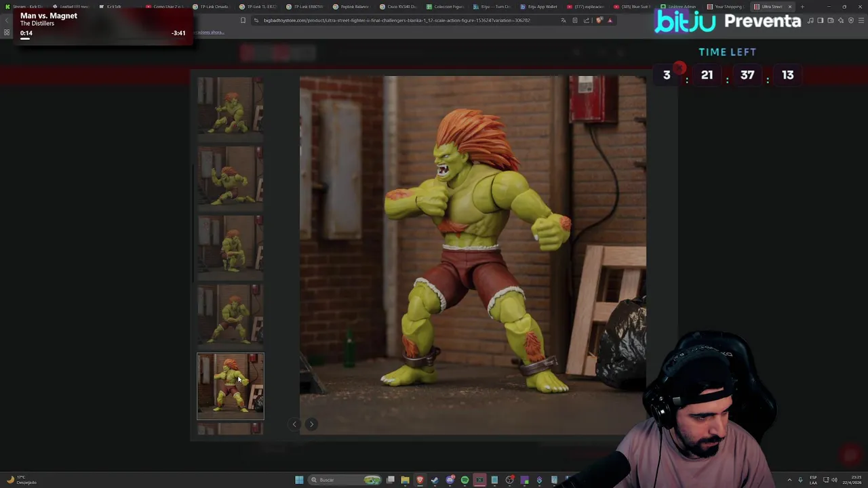Click the translate page icon in address bar
Image resolution: width=868 pixels, height=488 pixels.
tap(563, 20)
